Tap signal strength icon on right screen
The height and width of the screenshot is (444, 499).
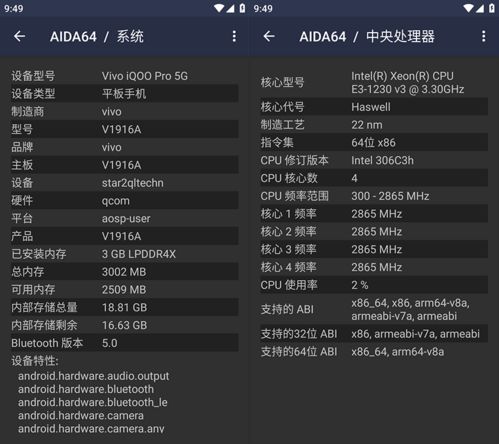(480, 8)
